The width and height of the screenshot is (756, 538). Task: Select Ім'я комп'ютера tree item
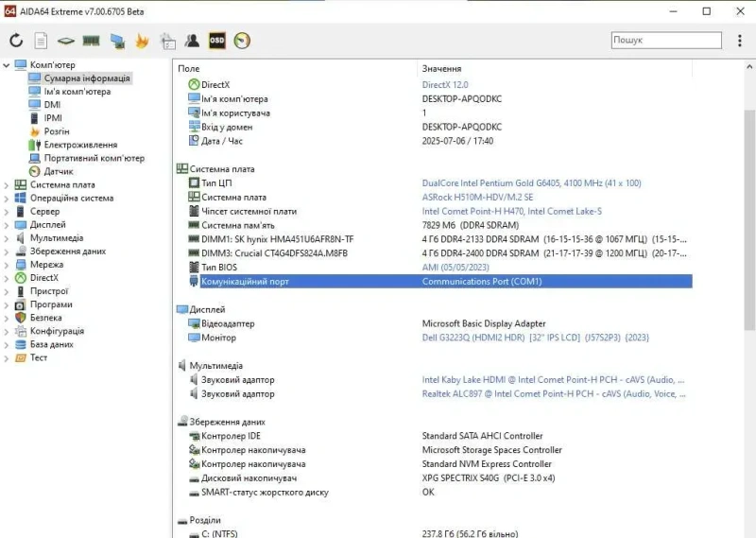[x=77, y=91]
